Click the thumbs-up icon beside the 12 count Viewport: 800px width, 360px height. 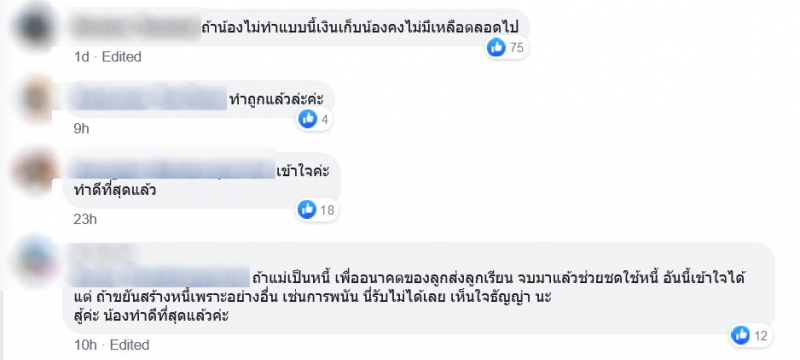tap(740, 335)
